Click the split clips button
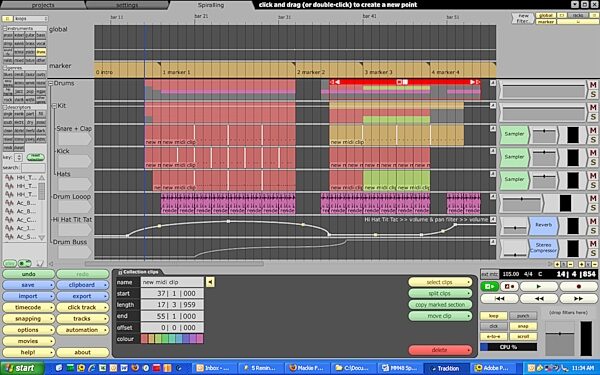The width and height of the screenshot is (600, 375). click(440, 293)
